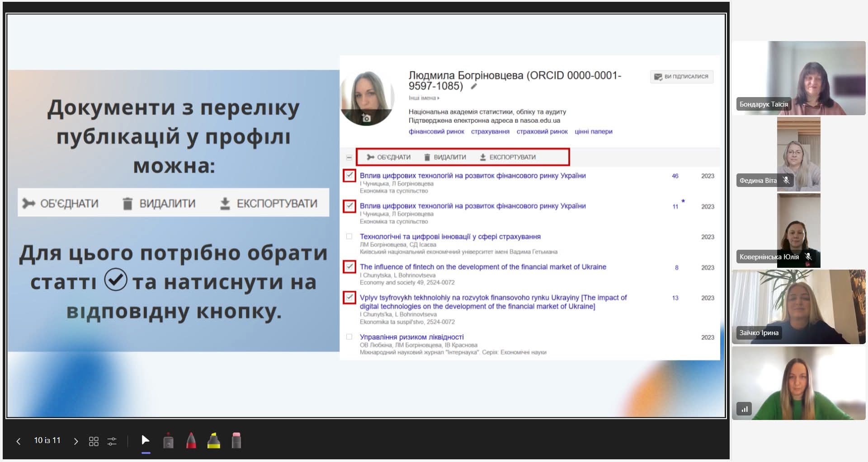Check the box for Технологічні та цифрові інновації article

349,236
